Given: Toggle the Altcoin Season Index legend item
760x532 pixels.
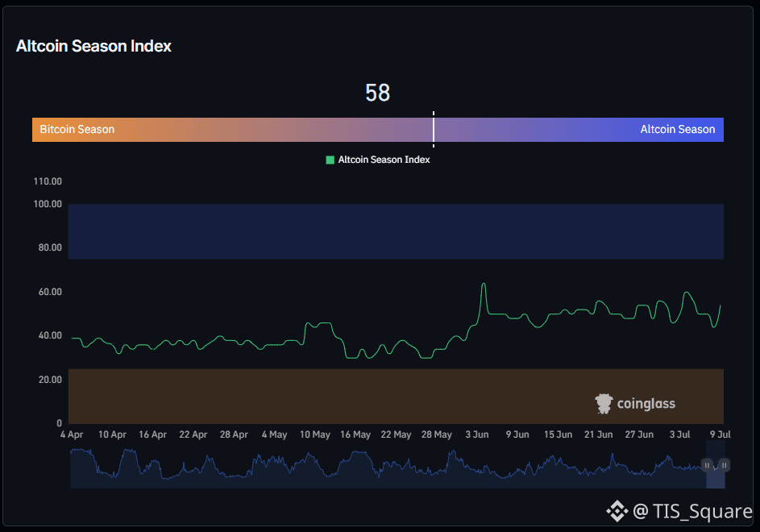Looking at the screenshot, I should coord(378,160).
